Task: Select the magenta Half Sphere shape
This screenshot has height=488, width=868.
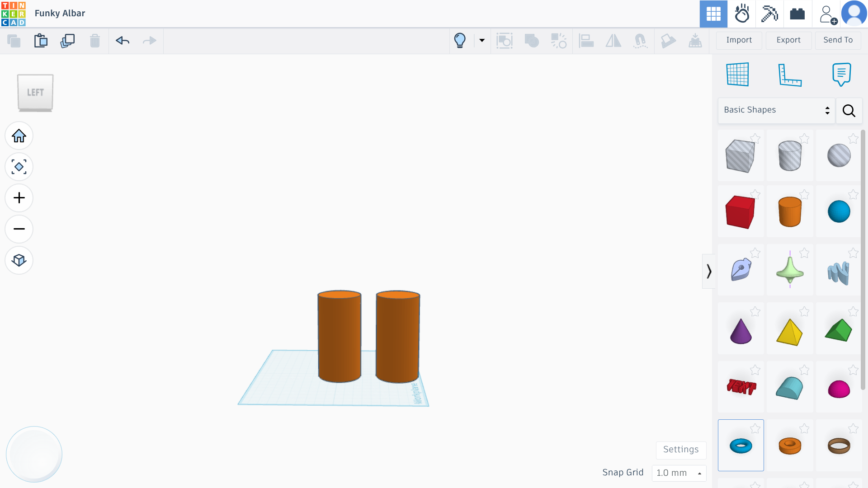Action: point(839,389)
